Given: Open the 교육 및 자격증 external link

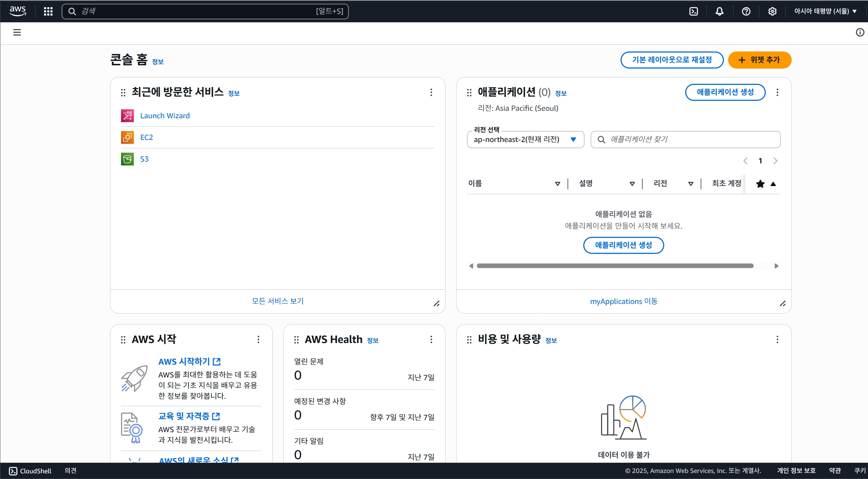Looking at the screenshot, I should pos(189,416).
